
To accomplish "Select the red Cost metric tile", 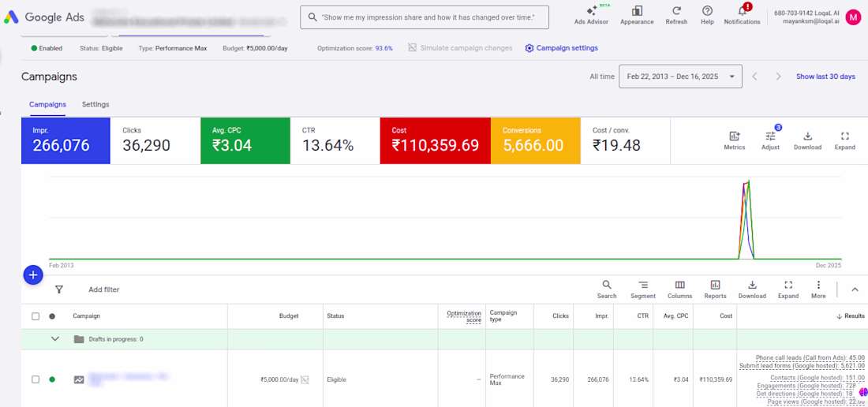I will click(435, 140).
